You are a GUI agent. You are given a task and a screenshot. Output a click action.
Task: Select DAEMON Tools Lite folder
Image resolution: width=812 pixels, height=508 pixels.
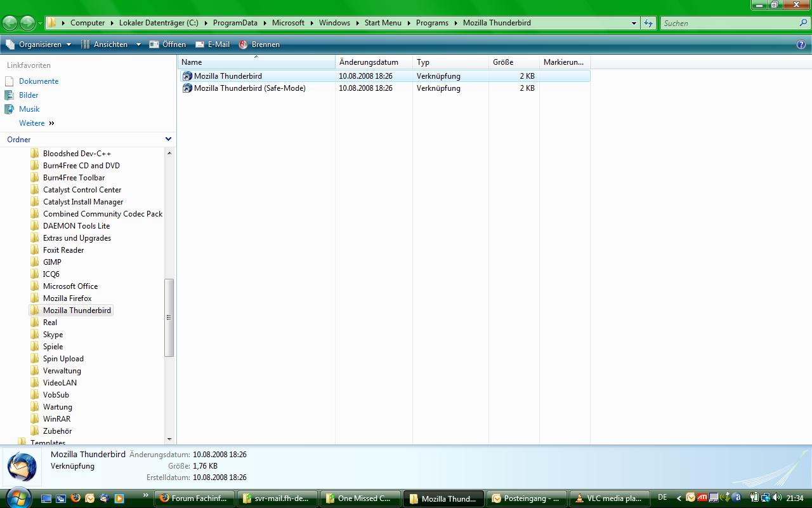[76, 226]
